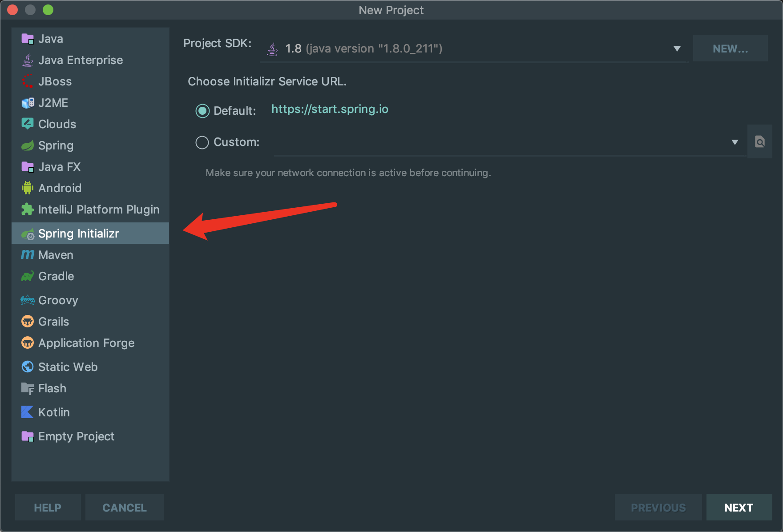Click the red JBoss icon
The image size is (783, 532).
coord(28,81)
